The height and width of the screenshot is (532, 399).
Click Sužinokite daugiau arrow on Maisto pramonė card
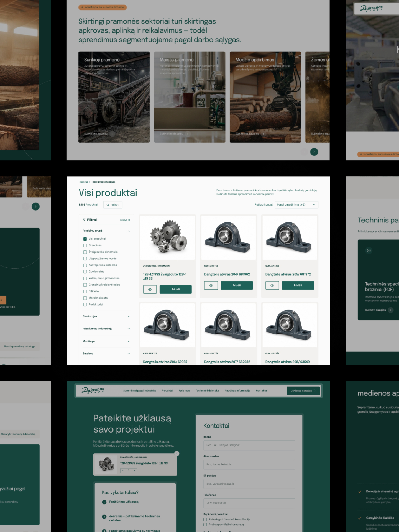pos(188,134)
